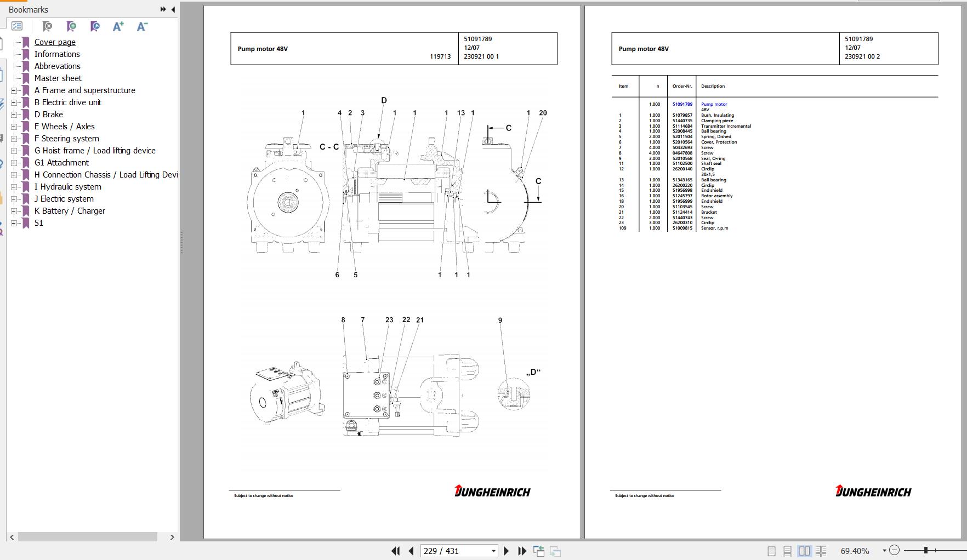967x560 pixels.
Task: Select the J Electric system bookmark label
Action: point(64,199)
